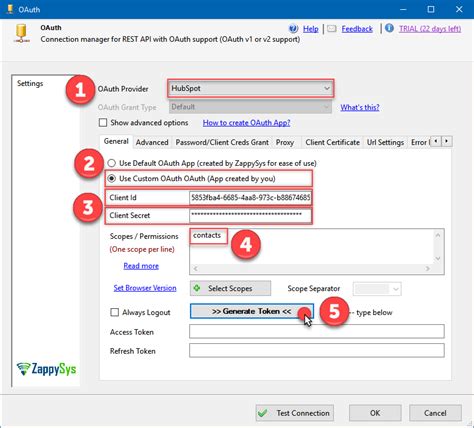
Task: Click the Test Connection button
Action: coord(295,413)
